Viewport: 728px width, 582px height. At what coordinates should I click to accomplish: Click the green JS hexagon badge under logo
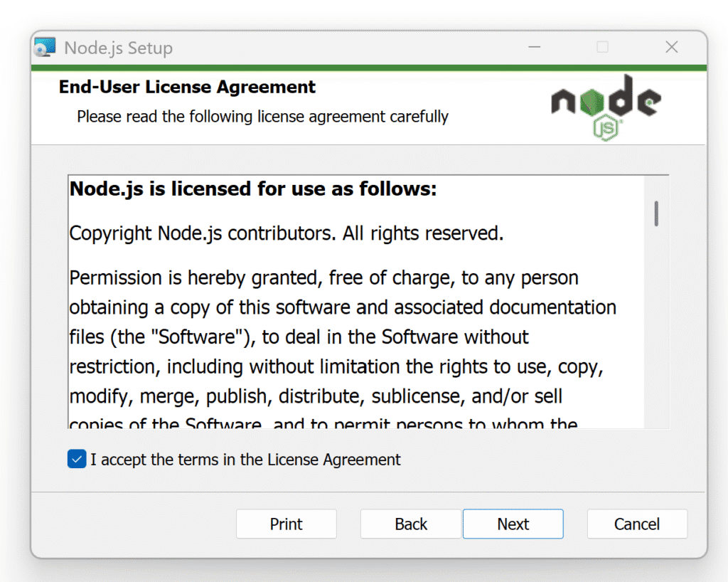606,129
